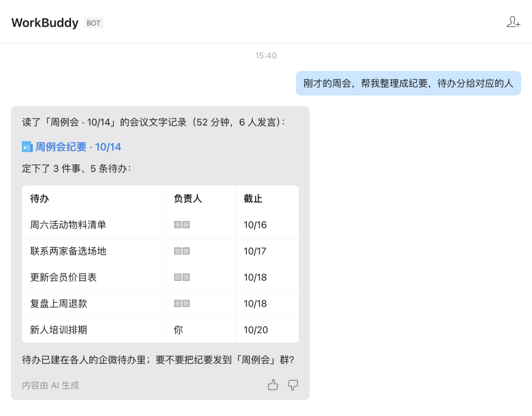Click the closing question about sending 纪要 to 群
The width and height of the screenshot is (532, 416).
click(x=158, y=360)
